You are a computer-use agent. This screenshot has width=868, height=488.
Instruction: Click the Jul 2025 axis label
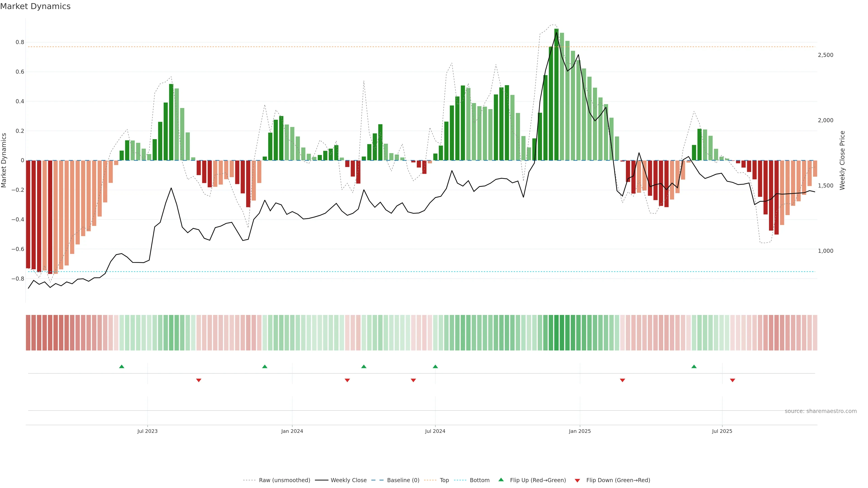(x=722, y=431)
